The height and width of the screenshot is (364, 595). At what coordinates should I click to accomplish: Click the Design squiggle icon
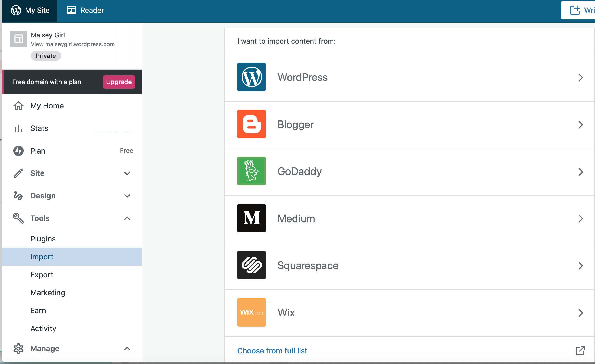(x=18, y=196)
